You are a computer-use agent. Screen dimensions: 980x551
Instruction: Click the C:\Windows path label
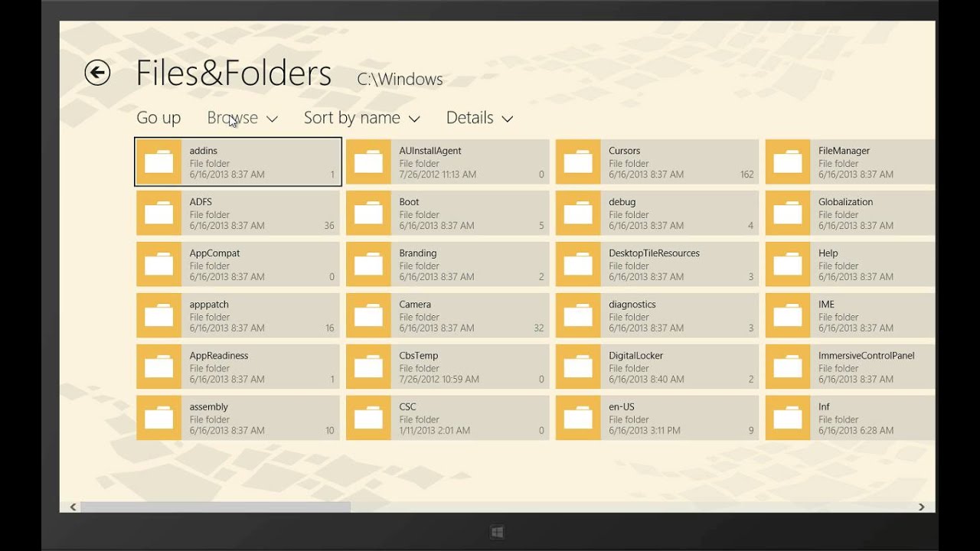tap(400, 80)
